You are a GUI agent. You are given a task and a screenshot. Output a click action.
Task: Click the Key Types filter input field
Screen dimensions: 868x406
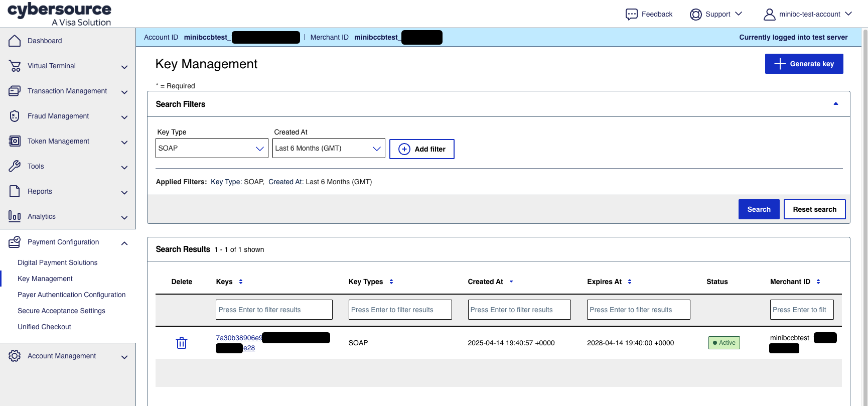point(400,310)
